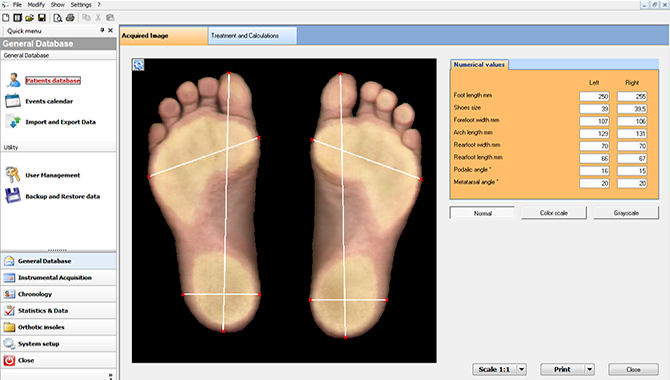Screen dimensions: 670x380
Task: Click the Paste toolbar icon
Action: pyautogui.click(x=110, y=18)
